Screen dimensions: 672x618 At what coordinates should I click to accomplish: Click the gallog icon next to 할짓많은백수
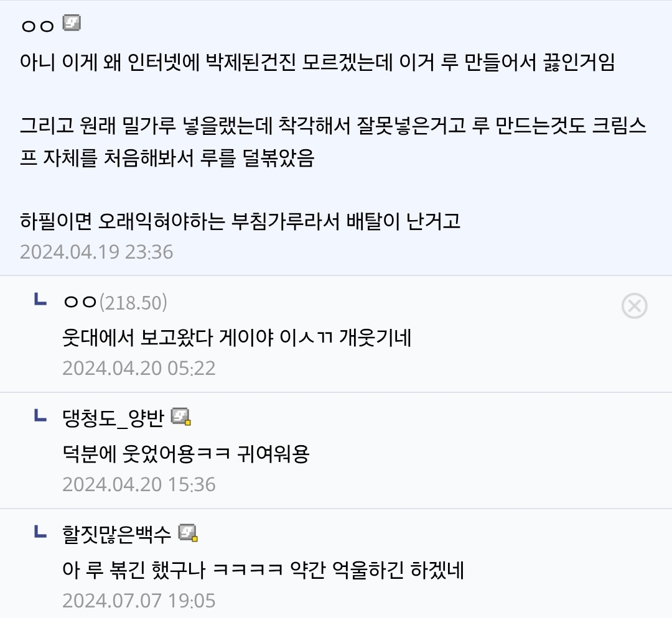[x=188, y=533]
